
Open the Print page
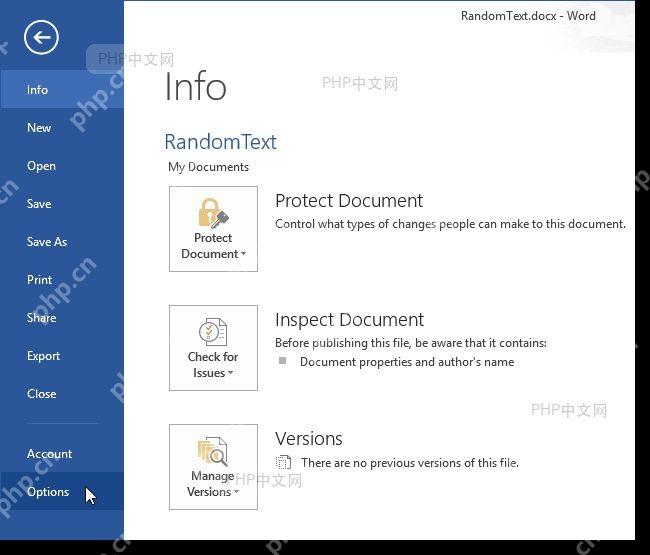[62, 280]
